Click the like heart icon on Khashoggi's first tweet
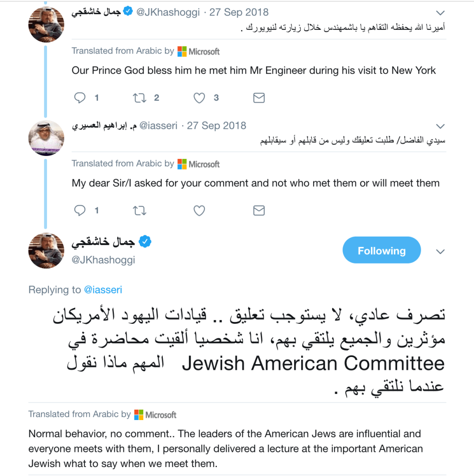The image size is (474, 476). [x=199, y=98]
